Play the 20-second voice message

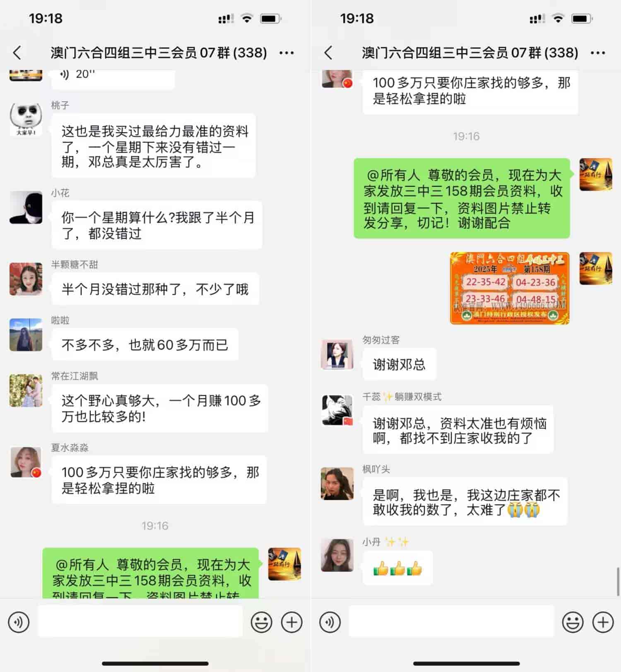pyautogui.click(x=113, y=78)
